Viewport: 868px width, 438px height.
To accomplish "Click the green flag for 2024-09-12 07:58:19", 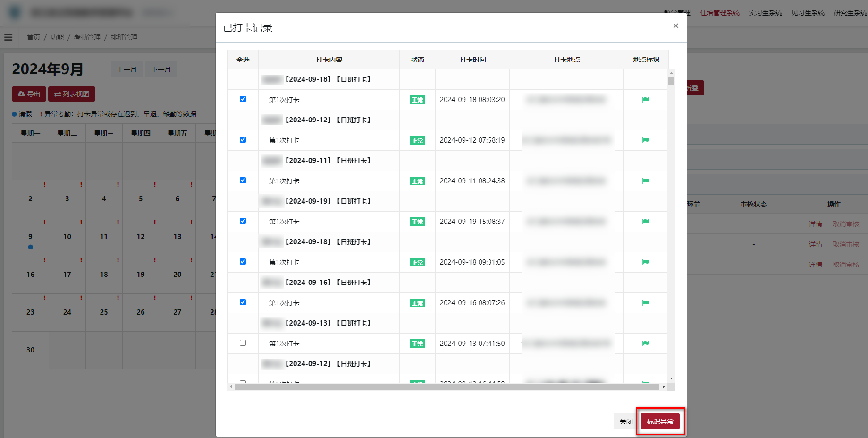I will click(x=645, y=140).
